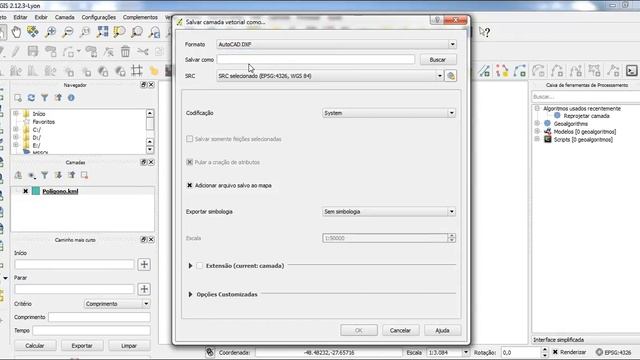Click the EPSG:4326 CRS status icon
The width and height of the screenshot is (640, 360).
(x=599, y=352)
